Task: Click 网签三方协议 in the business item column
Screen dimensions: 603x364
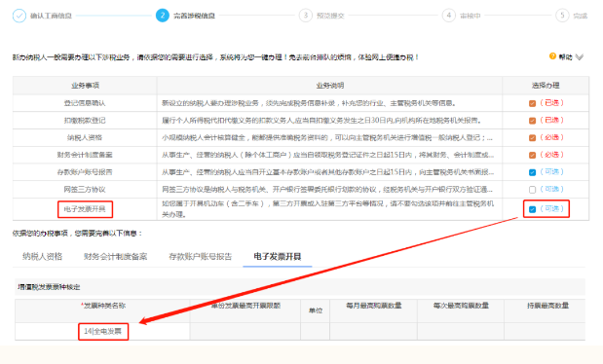Action: pos(85,190)
